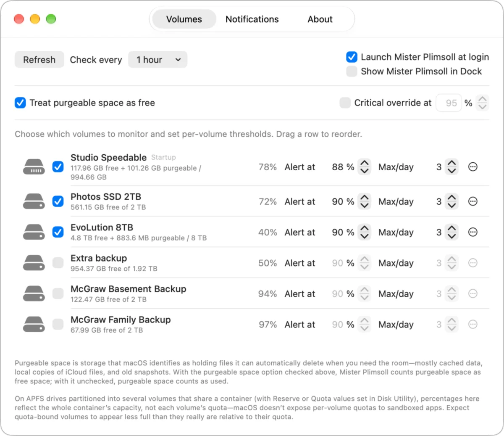The width and height of the screenshot is (504, 436).
Task: Click the Studio Speedable startup drive icon
Action: [x=34, y=167]
